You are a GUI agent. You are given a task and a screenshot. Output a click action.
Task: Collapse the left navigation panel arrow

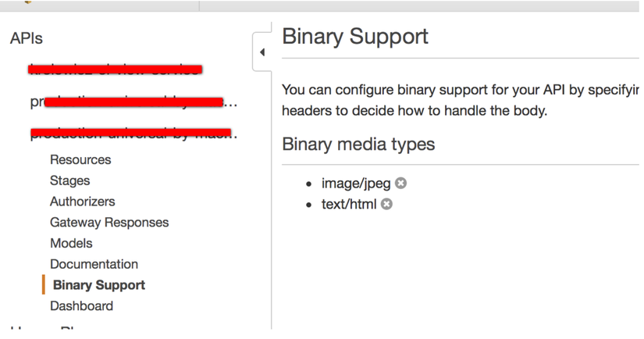pyautogui.click(x=262, y=52)
